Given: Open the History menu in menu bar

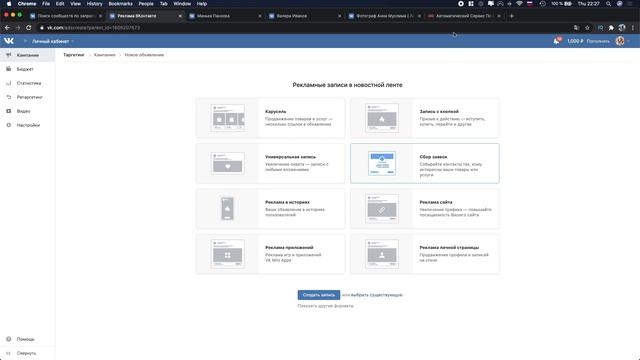Looking at the screenshot, I should (x=94, y=4).
